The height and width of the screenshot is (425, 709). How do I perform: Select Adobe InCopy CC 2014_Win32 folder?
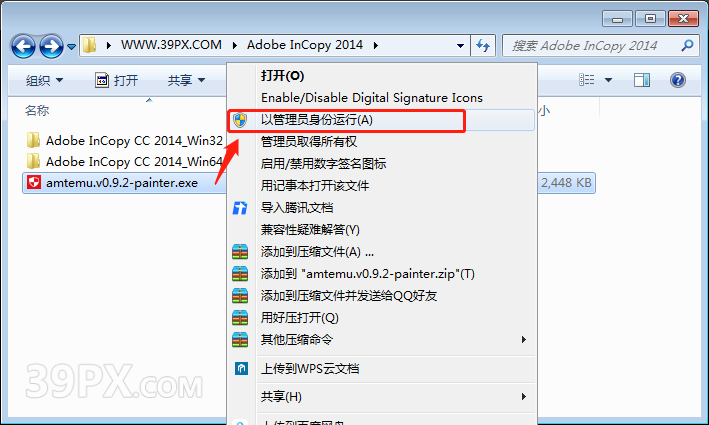coord(134,141)
